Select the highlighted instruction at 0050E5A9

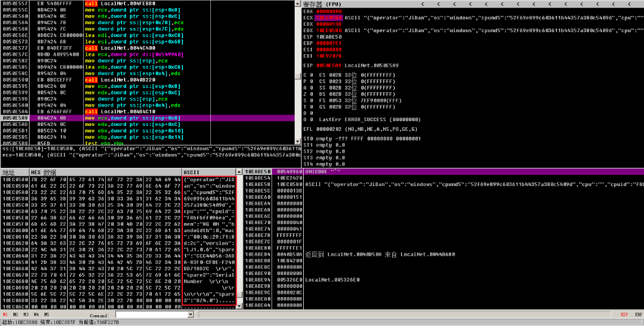[x=148, y=118]
